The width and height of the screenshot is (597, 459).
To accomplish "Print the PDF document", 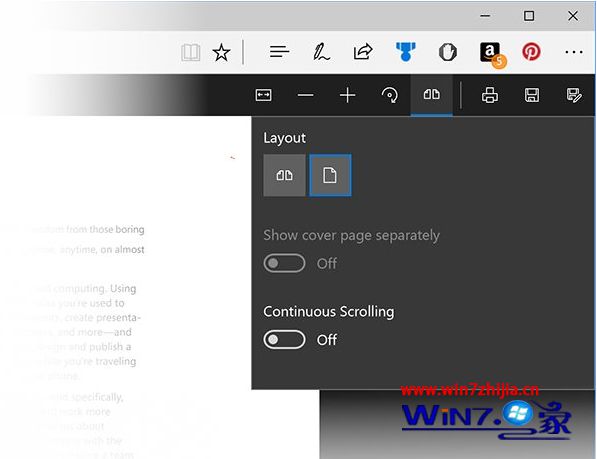I will [490, 95].
